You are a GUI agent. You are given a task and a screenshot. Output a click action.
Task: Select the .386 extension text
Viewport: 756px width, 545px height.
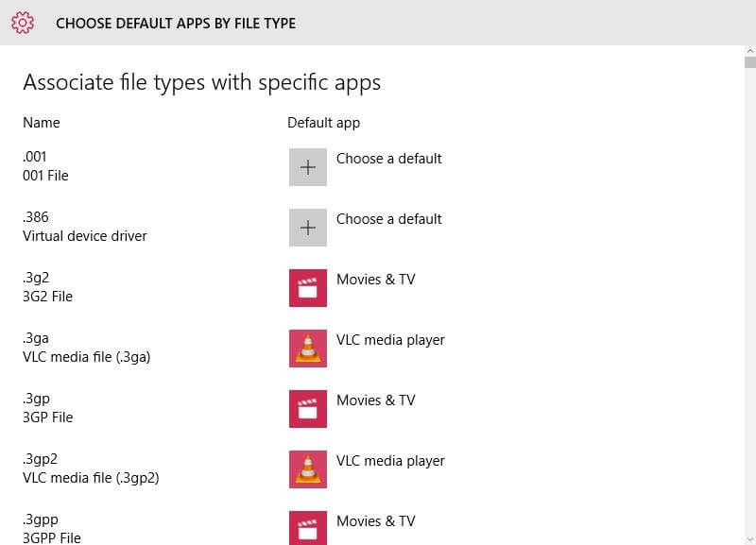pos(36,217)
